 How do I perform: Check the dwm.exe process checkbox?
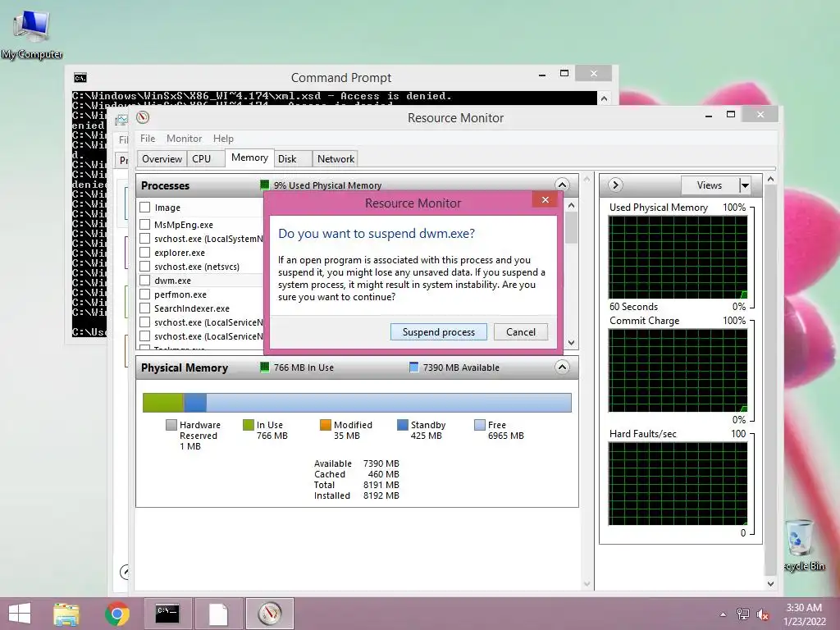click(x=144, y=281)
